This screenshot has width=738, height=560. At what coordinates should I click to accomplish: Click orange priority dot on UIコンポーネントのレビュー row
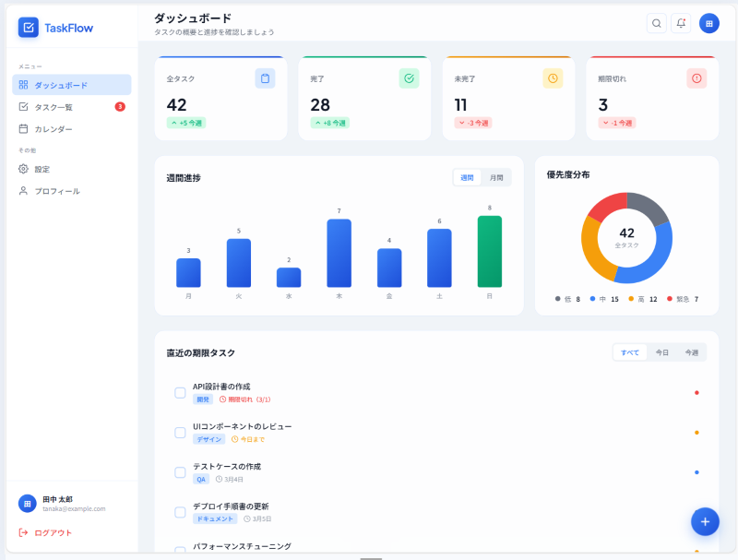[696, 433]
